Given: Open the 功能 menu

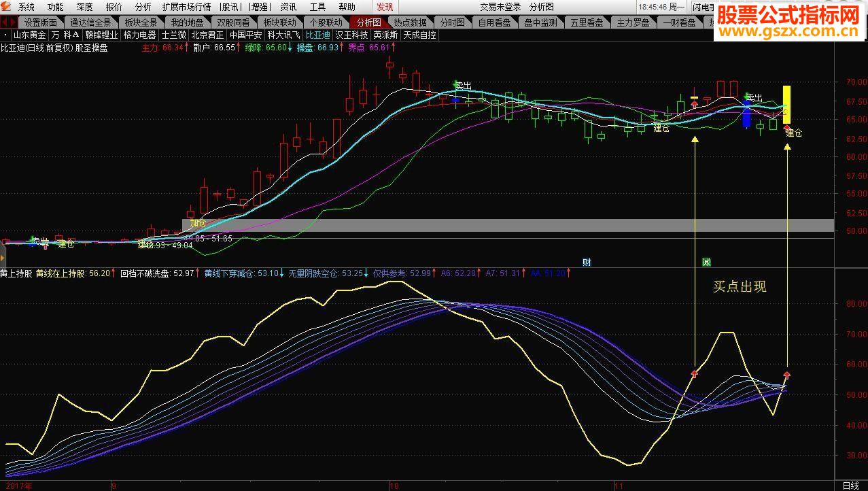Looking at the screenshot, I should (56, 7).
